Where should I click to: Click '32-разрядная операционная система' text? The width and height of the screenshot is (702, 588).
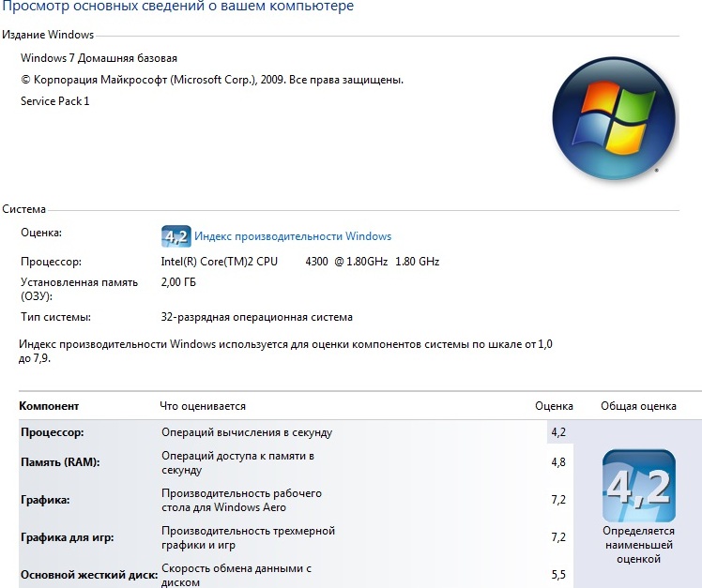[x=257, y=317]
